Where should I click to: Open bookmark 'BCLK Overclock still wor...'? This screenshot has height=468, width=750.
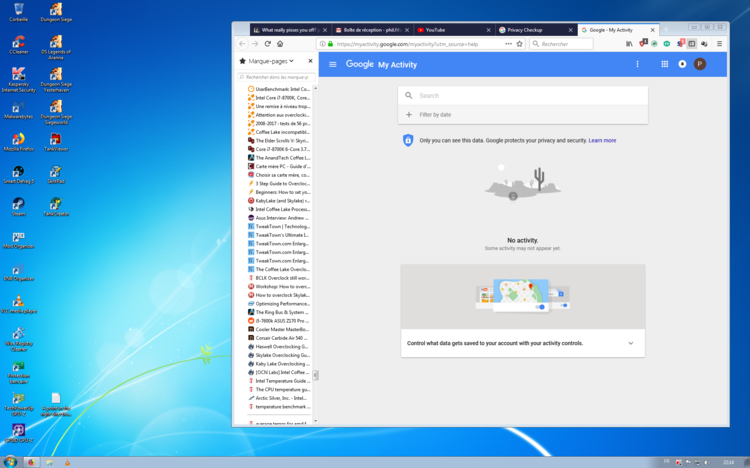pyautogui.click(x=279, y=278)
